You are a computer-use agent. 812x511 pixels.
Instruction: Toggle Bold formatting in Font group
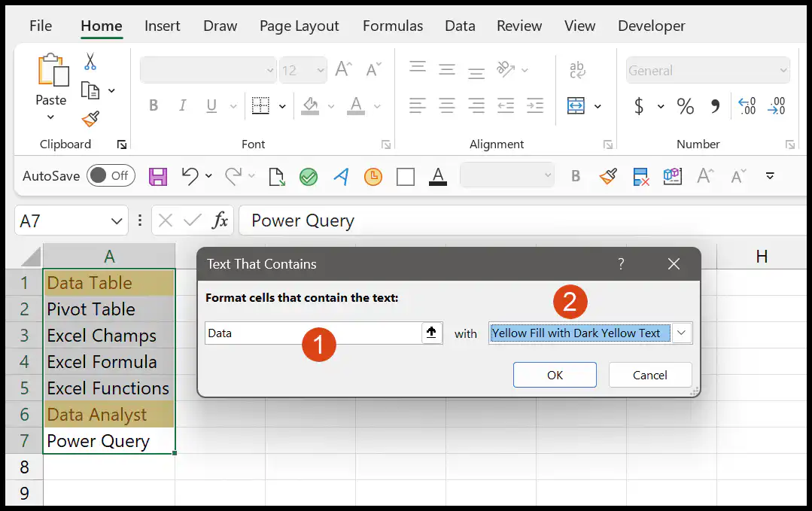pos(154,105)
